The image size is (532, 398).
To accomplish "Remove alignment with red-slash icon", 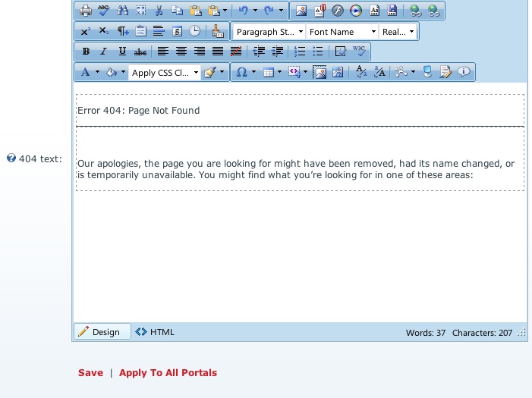I will [236, 52].
